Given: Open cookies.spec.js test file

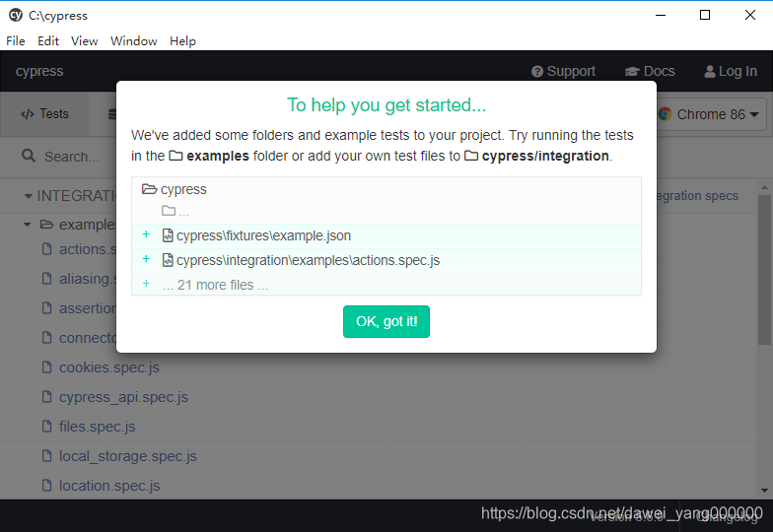Looking at the screenshot, I should point(108,367).
